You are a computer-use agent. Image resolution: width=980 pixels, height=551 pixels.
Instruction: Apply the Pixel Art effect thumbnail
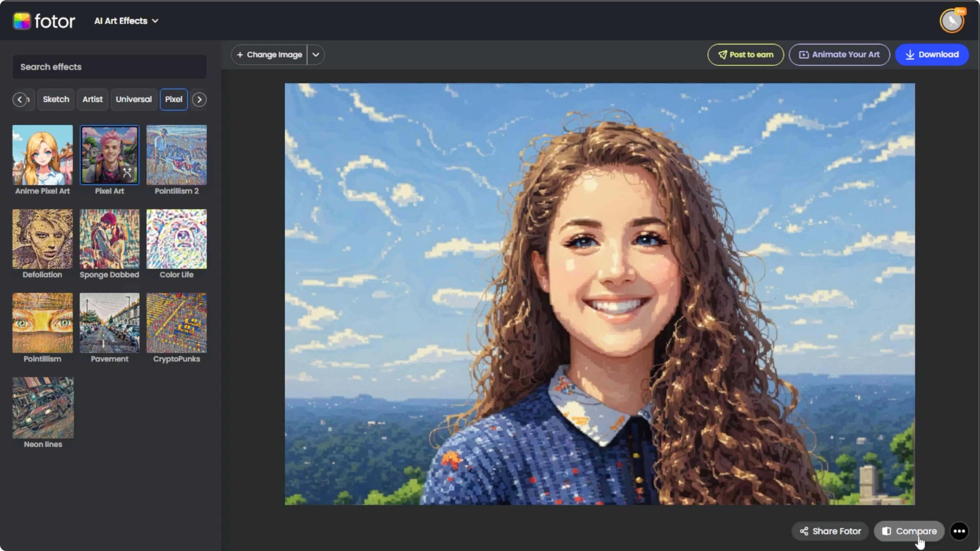[x=109, y=155]
